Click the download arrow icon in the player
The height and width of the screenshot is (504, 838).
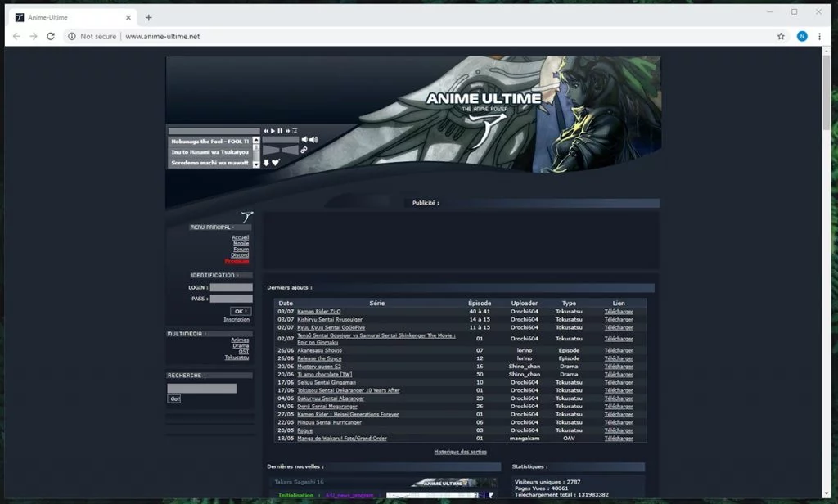[266, 162]
